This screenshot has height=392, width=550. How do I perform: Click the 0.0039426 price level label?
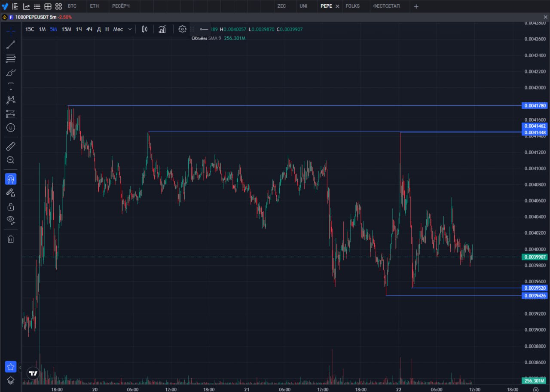pos(535,296)
